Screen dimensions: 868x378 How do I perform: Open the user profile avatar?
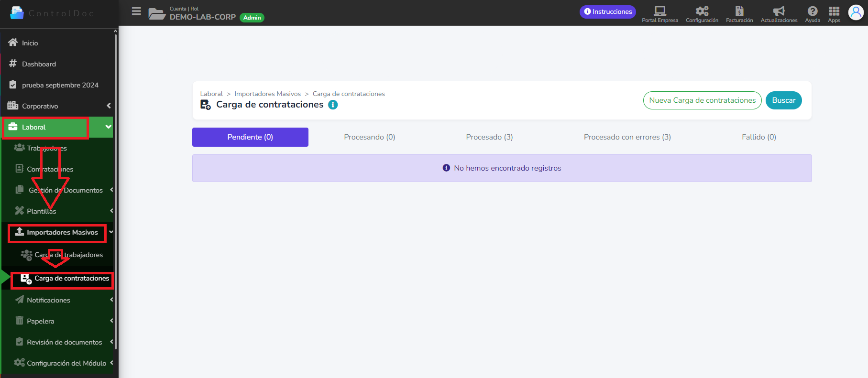click(856, 12)
